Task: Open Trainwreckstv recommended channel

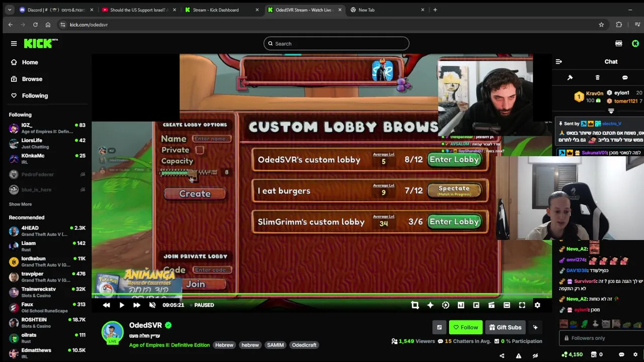Action: pyautogui.click(x=46, y=292)
